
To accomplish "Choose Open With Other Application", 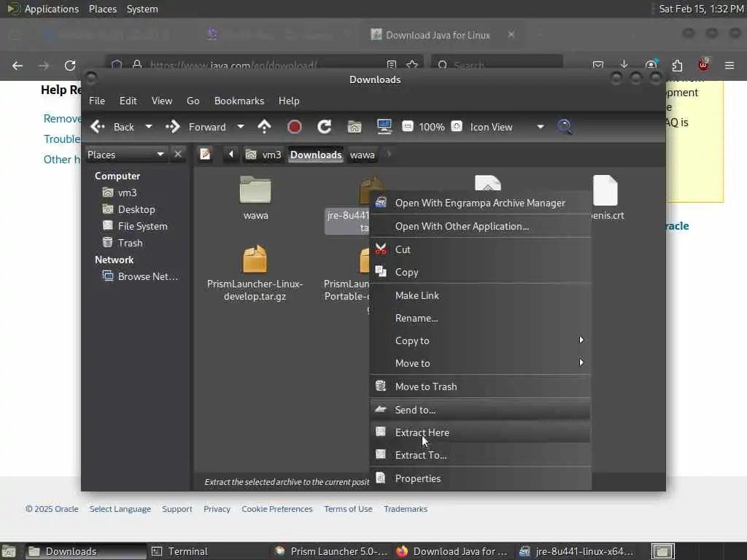I will pos(480,226).
